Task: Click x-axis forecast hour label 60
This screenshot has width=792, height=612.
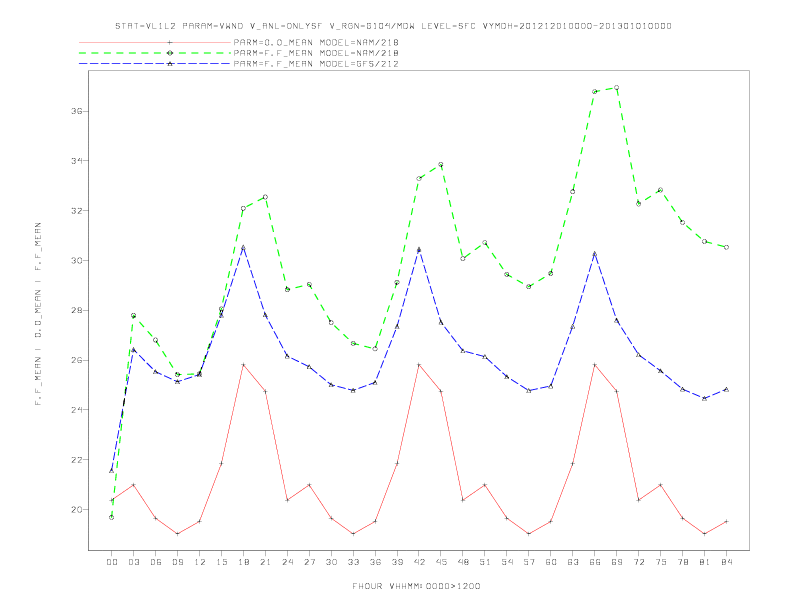Action: pos(551,562)
